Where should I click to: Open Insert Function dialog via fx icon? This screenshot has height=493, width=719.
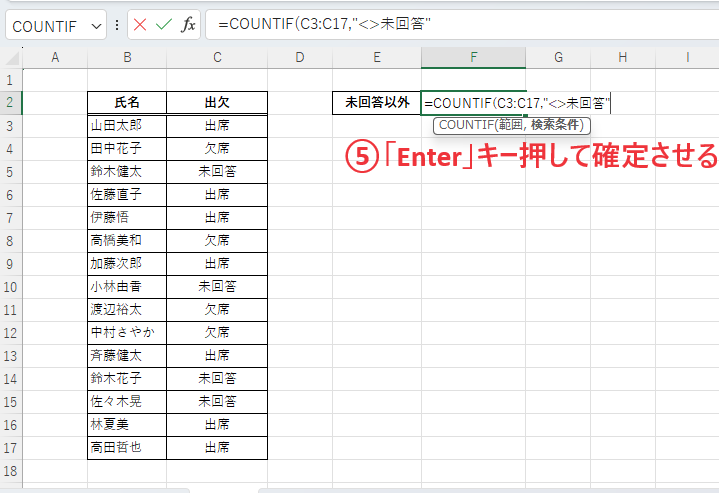188,25
